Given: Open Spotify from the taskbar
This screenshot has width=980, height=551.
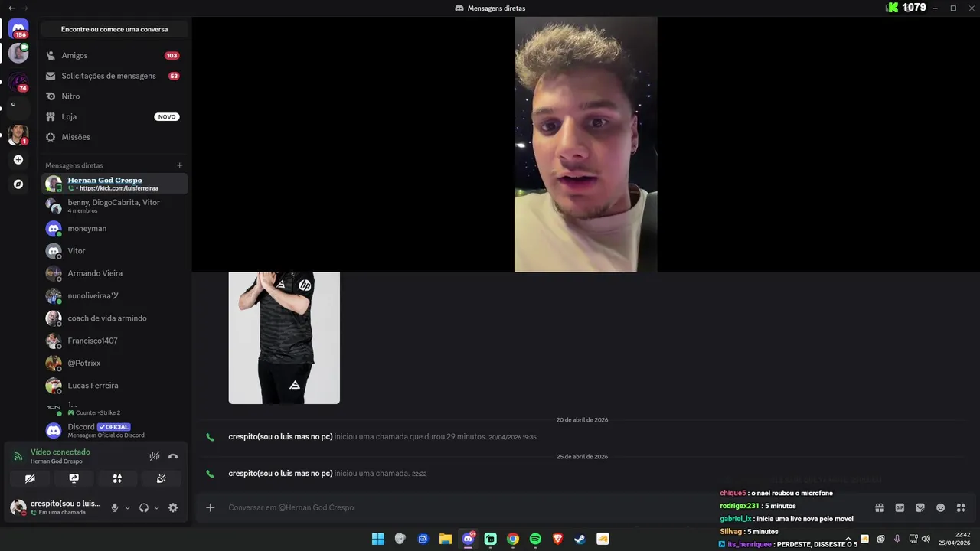Looking at the screenshot, I should click(535, 539).
